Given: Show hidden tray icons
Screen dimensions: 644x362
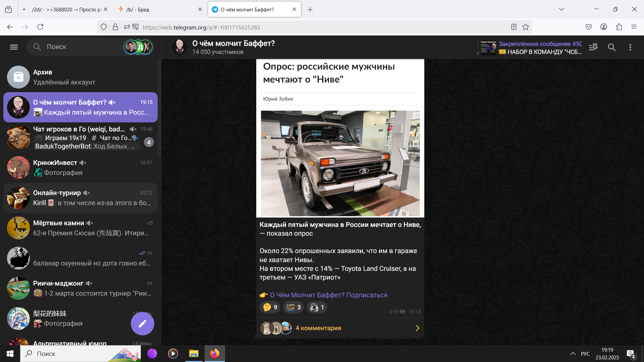Looking at the screenshot, I should tap(573, 354).
